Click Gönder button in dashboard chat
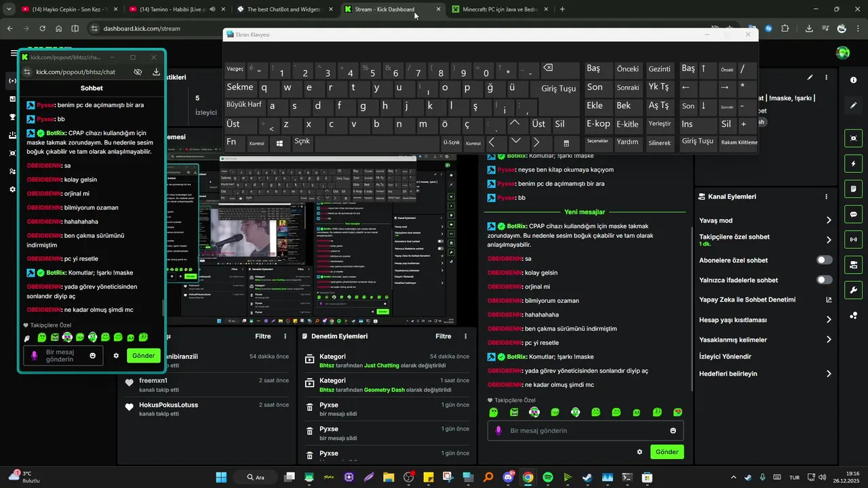This screenshot has height=488, width=868. click(x=667, y=452)
